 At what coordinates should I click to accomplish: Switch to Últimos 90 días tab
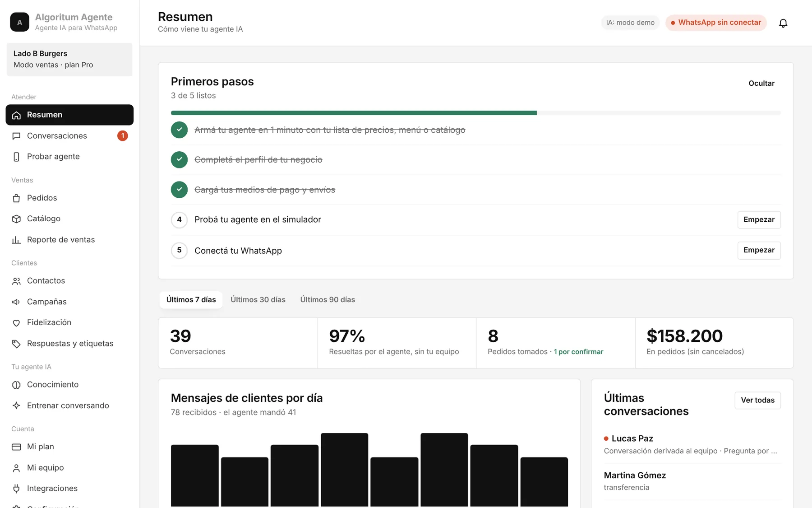pyautogui.click(x=328, y=300)
